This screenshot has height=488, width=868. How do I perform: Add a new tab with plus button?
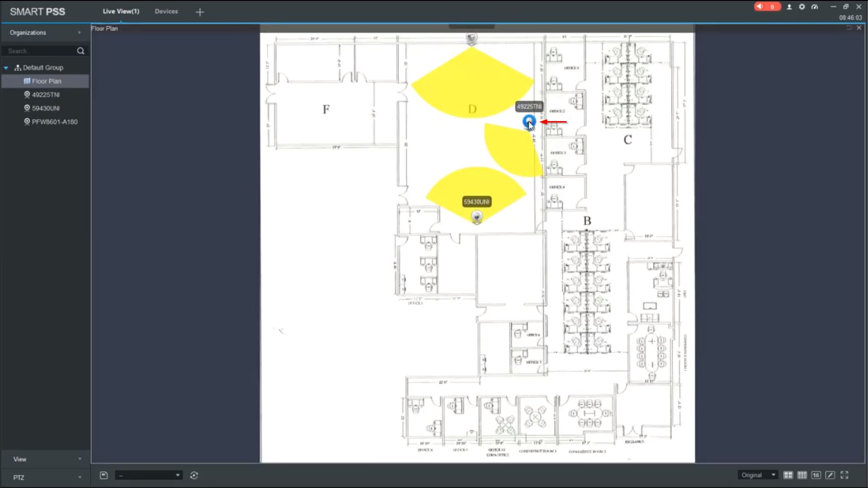200,12
